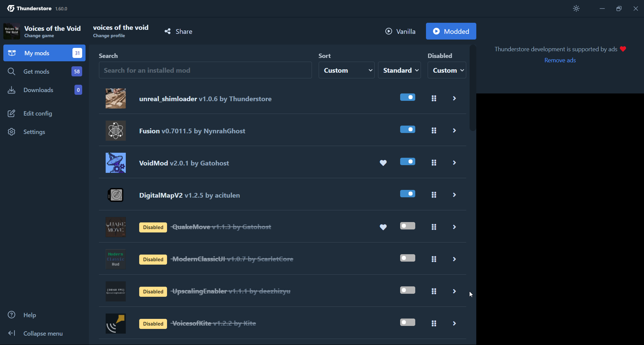
Task: Open the Sort order Custom dropdown
Action: pos(346,70)
